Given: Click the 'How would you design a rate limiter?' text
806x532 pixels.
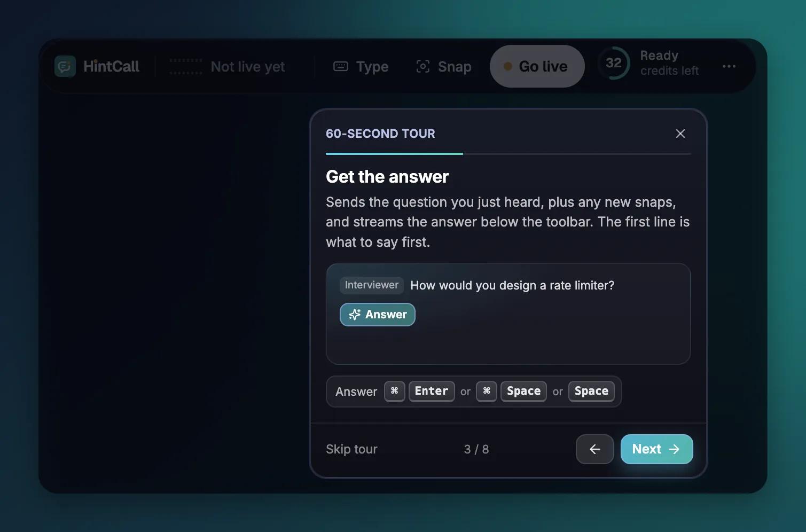Looking at the screenshot, I should pyautogui.click(x=512, y=286).
